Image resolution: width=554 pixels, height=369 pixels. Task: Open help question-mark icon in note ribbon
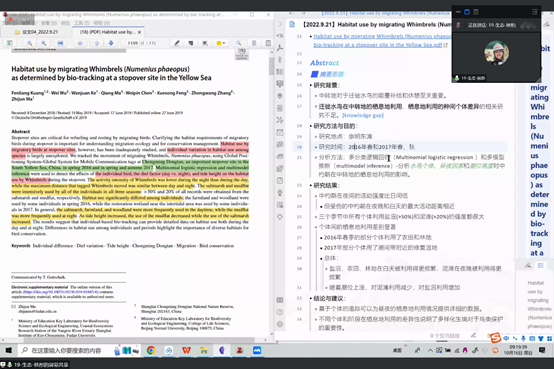280,312
